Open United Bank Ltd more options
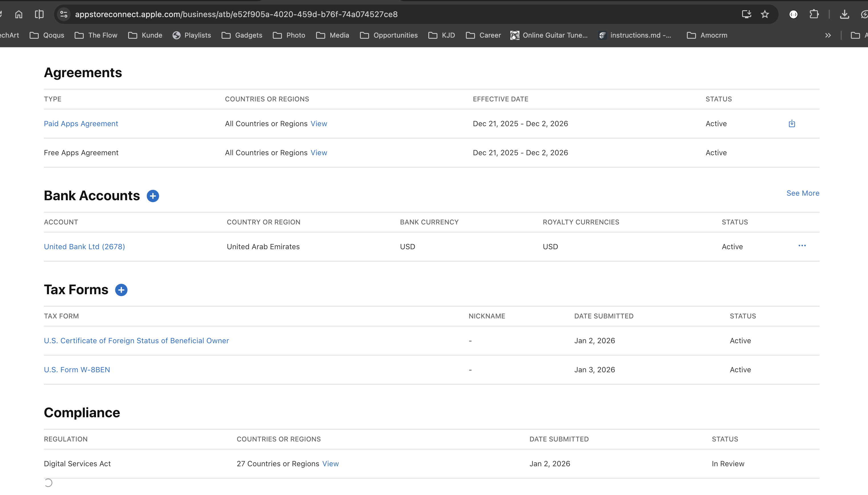Viewport: 868px width, 495px height. (802, 246)
